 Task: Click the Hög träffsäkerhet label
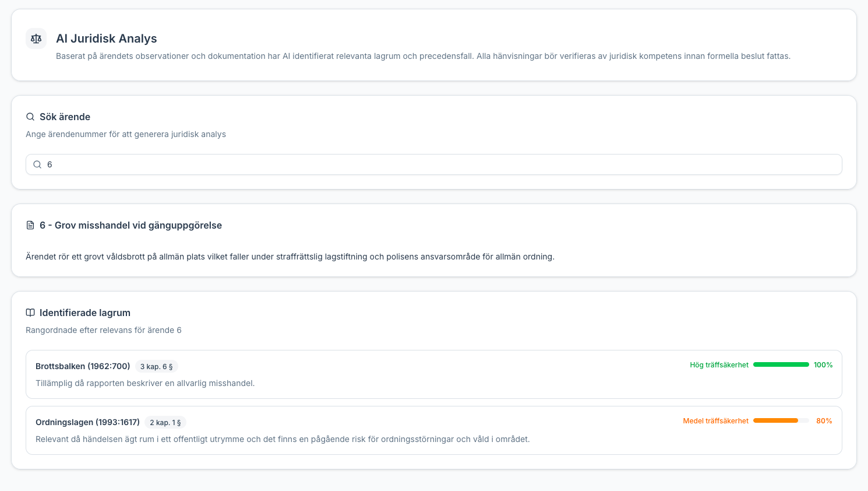719,365
